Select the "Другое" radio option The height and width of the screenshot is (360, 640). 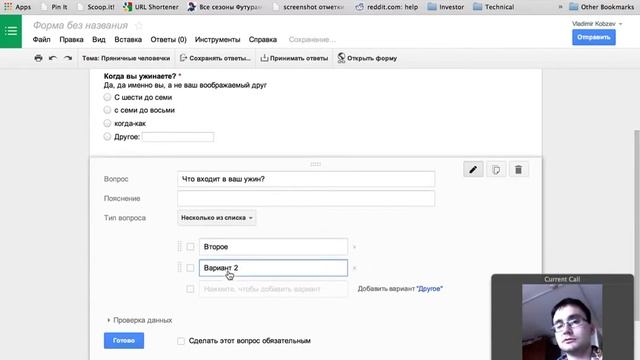point(107,136)
